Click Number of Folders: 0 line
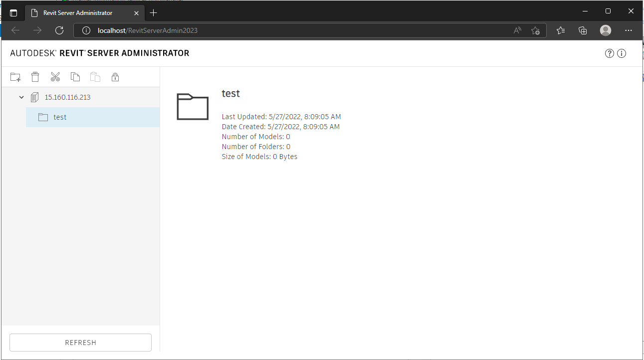This screenshot has width=644, height=360. [256, 147]
